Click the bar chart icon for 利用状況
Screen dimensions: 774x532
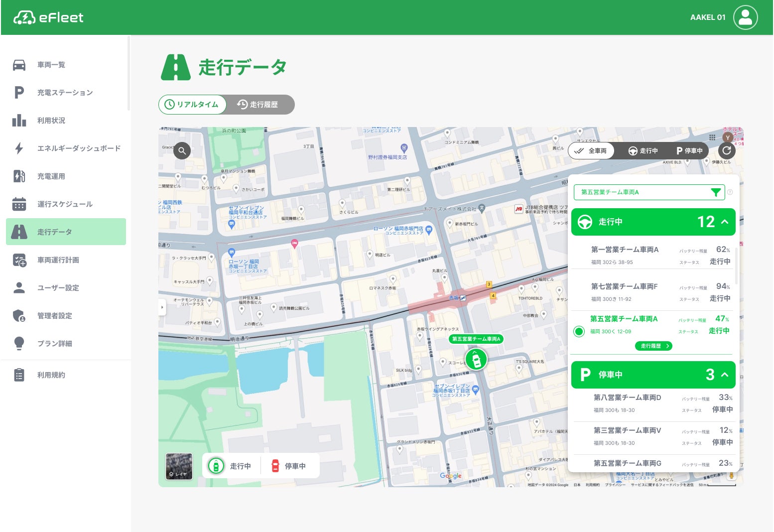tap(19, 121)
